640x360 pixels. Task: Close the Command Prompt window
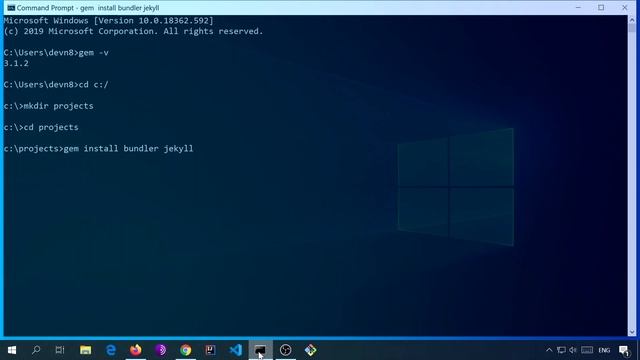point(624,8)
